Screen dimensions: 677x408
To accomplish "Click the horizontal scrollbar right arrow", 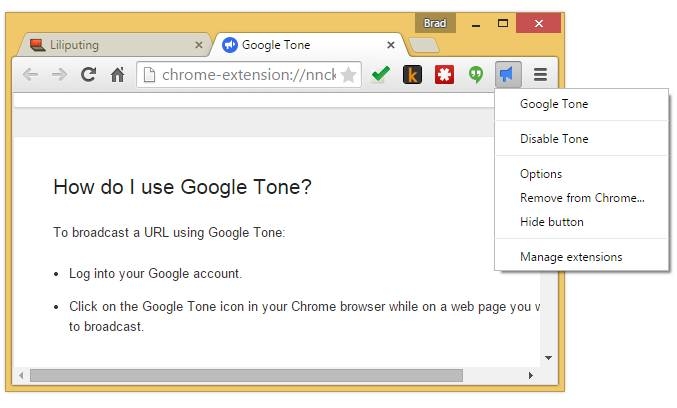I will coord(531,376).
